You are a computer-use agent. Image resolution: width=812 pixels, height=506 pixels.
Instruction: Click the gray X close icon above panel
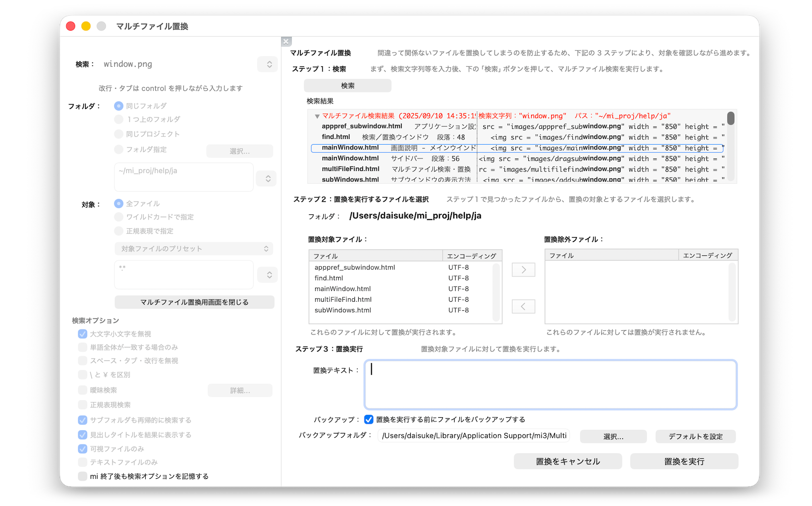(286, 42)
